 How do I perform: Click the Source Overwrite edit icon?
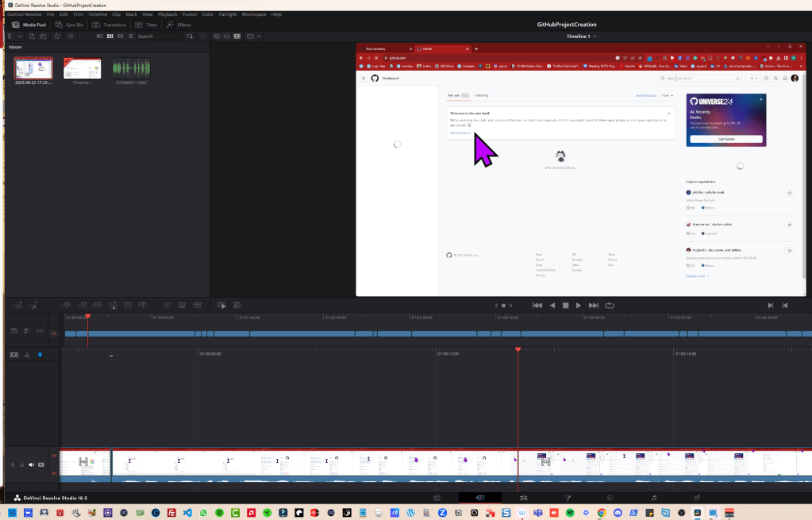tap(142, 305)
